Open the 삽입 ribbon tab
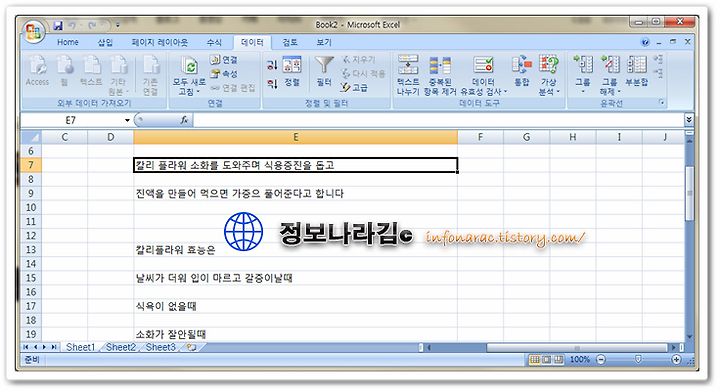This screenshot has width=720, height=392. (x=105, y=42)
